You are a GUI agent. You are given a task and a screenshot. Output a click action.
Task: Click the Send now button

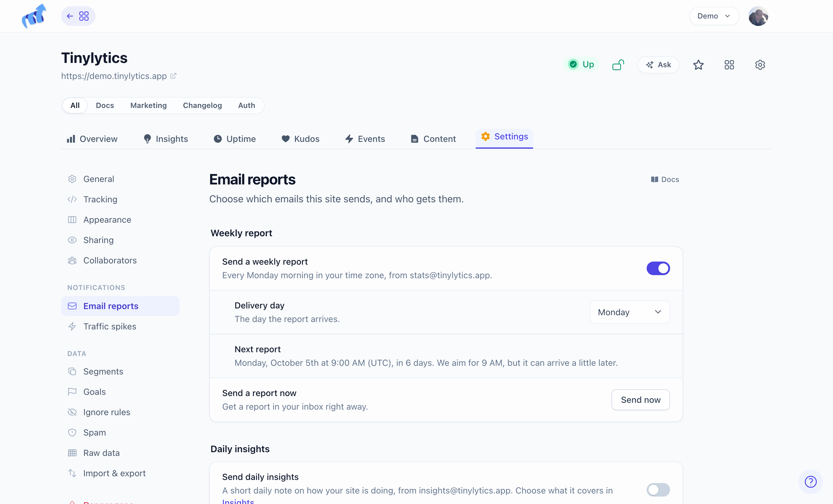click(640, 399)
